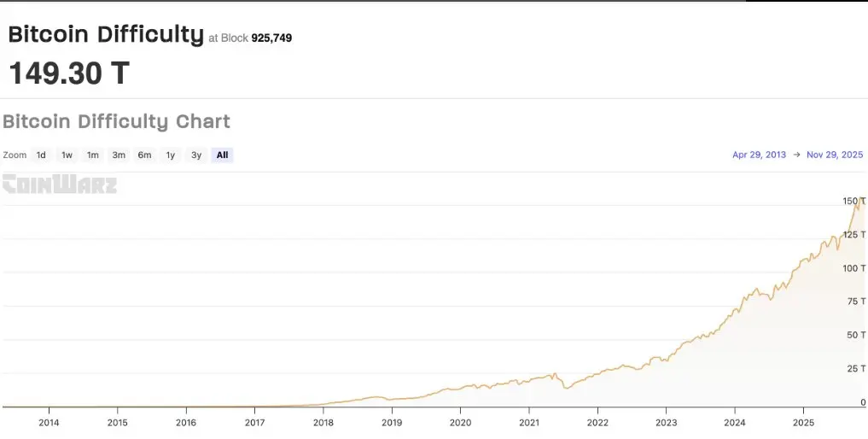The image size is (868, 439).
Task: Click the 150 T y-axis label
Action: [x=854, y=201]
